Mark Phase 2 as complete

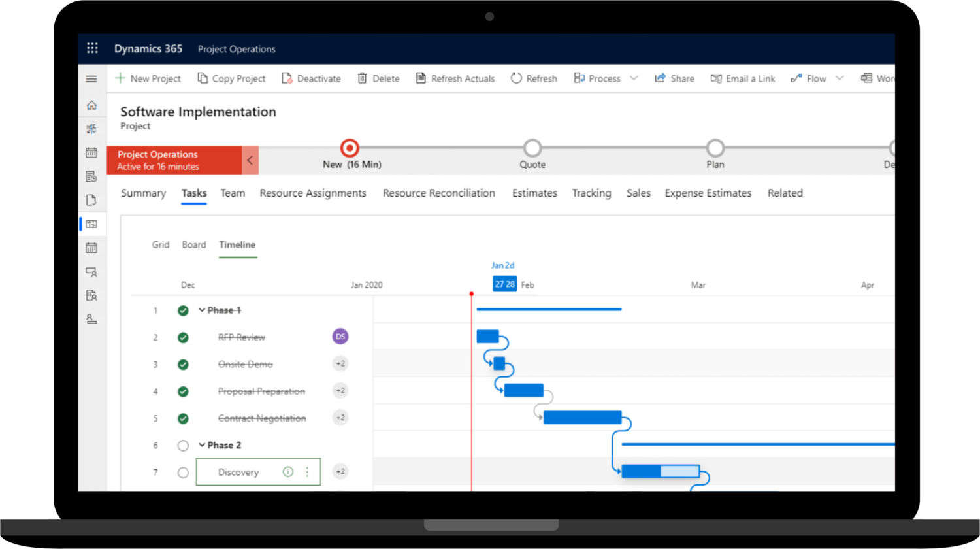183,446
